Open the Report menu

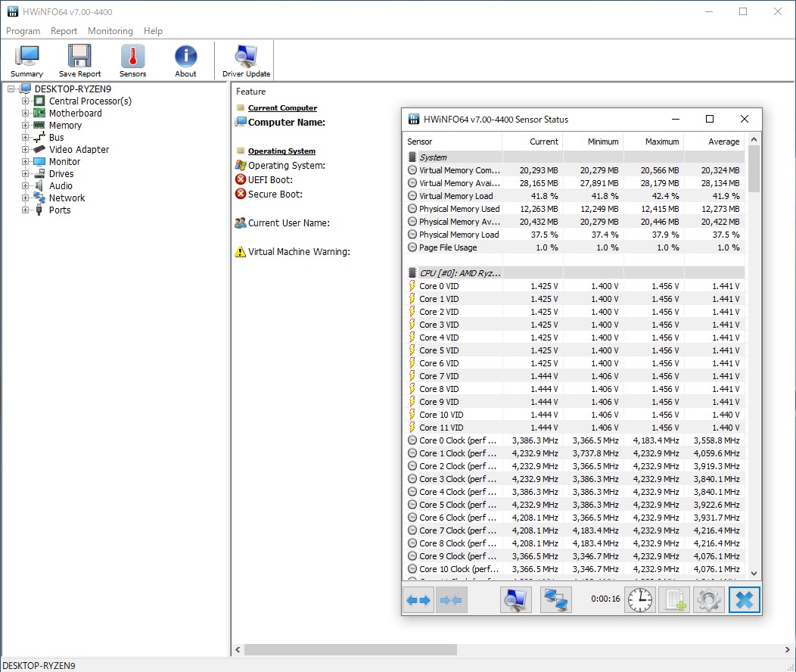pos(64,31)
